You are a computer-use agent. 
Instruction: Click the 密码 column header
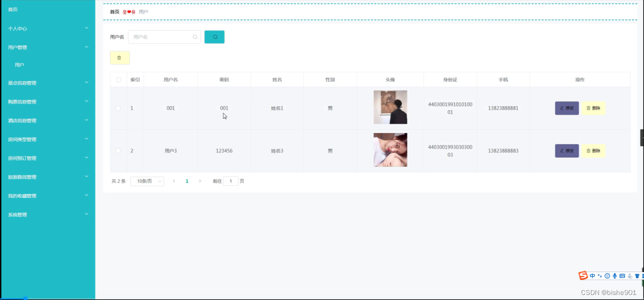224,80
